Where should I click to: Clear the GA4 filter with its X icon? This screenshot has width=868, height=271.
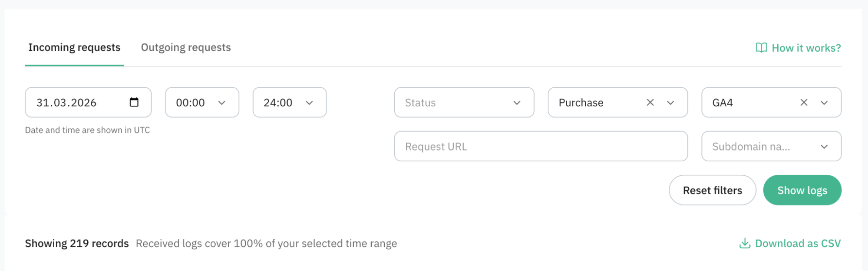[x=804, y=102]
